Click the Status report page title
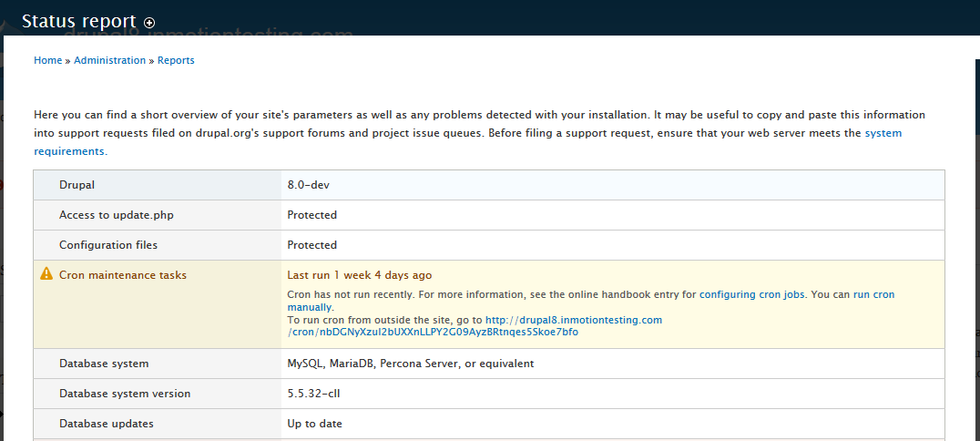 [78, 21]
